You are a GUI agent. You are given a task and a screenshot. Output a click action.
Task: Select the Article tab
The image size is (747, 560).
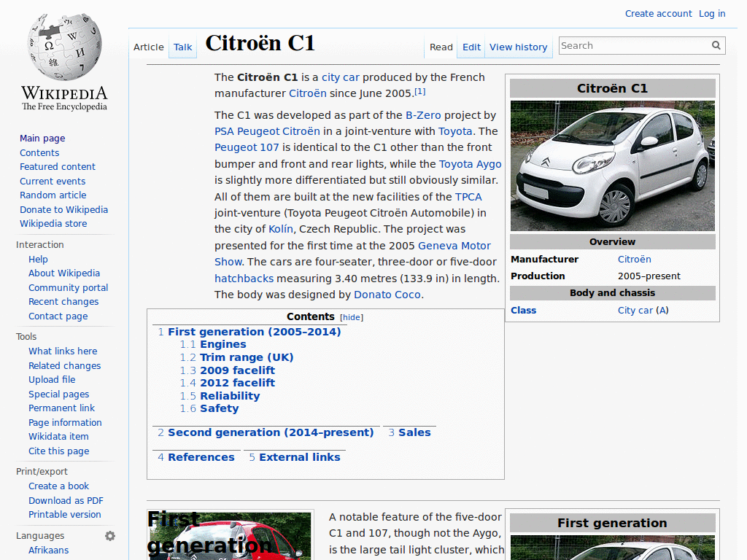coord(149,47)
